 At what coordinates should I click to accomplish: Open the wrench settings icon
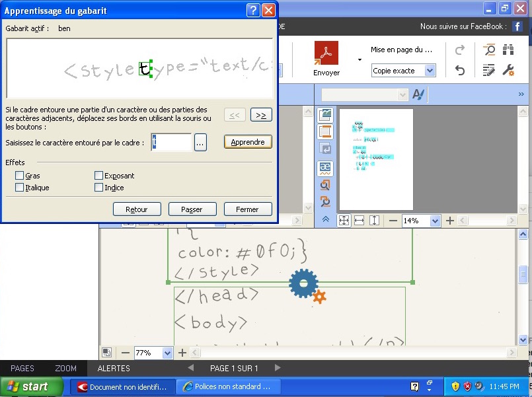click(508, 70)
